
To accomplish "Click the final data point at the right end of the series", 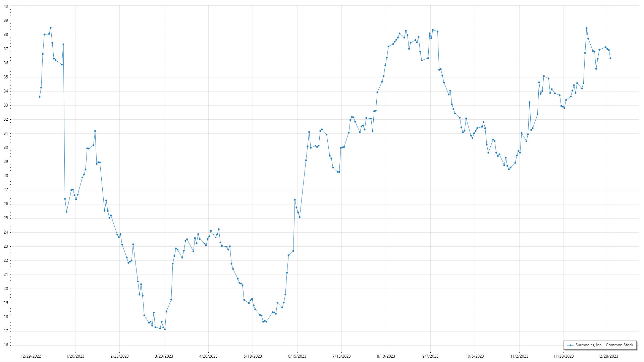I will [x=610, y=58].
